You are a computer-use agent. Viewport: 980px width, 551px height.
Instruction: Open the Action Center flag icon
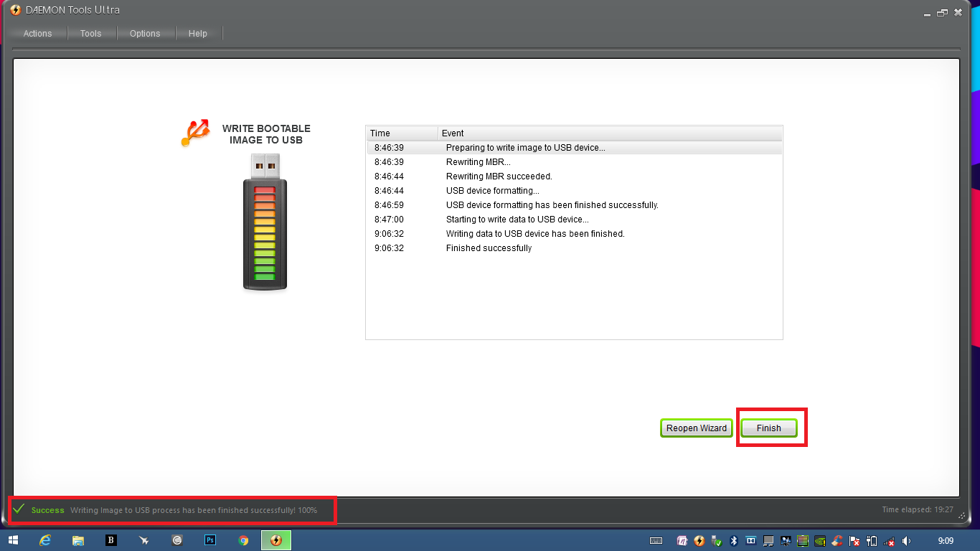[854, 541]
